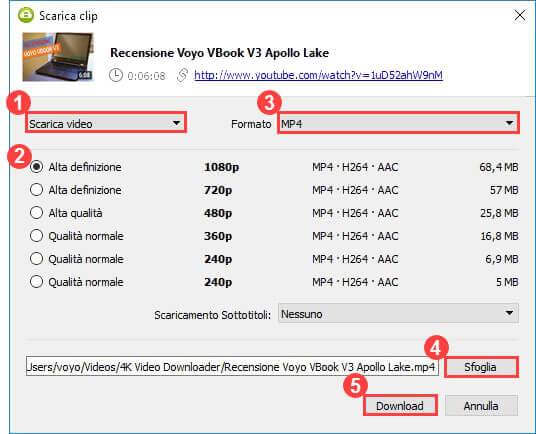
Task: Click the Download button
Action: pos(400,406)
